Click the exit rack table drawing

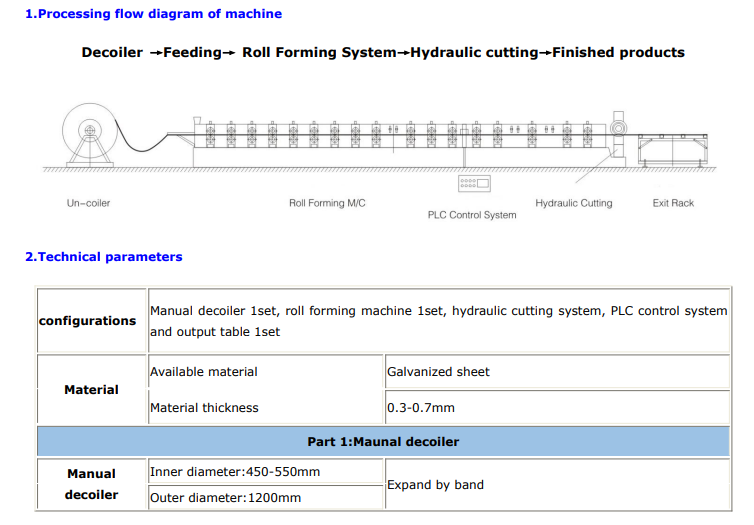click(x=672, y=150)
